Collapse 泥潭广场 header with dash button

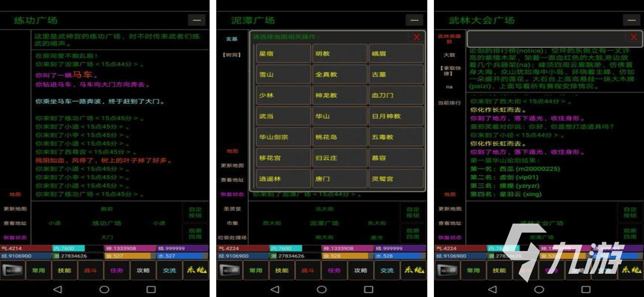point(414,20)
